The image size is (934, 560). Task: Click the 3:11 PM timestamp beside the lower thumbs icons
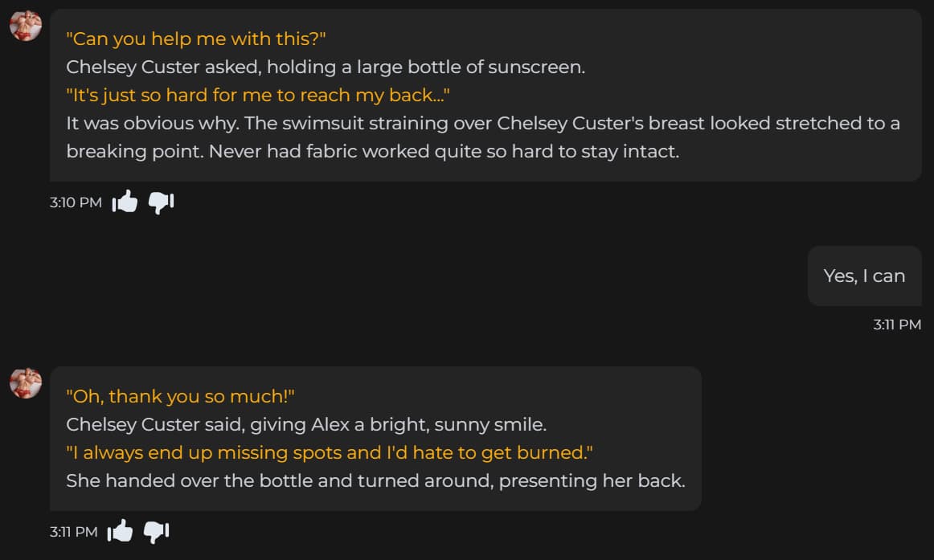click(x=73, y=531)
